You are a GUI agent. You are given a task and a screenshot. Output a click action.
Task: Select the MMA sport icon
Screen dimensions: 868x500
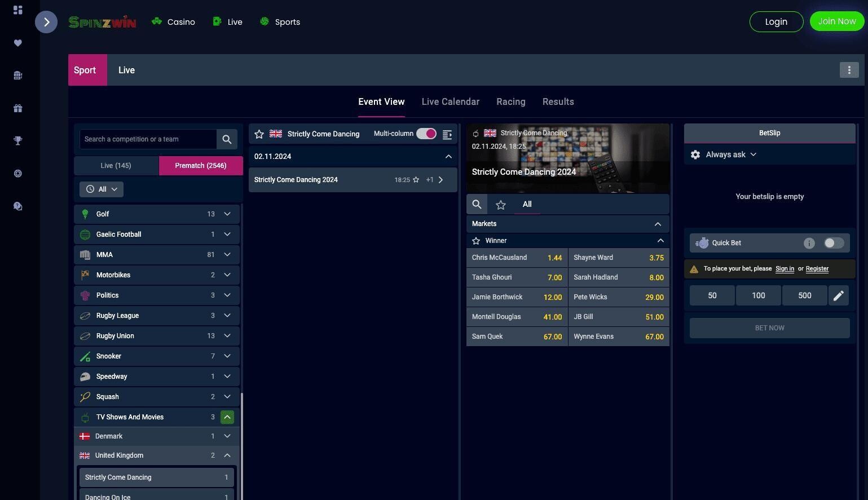(x=85, y=255)
